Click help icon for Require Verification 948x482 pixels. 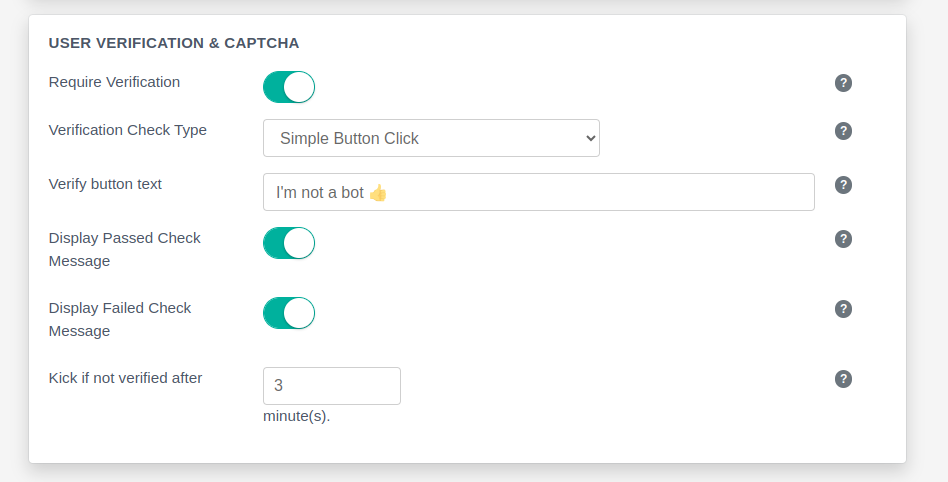[x=843, y=83]
